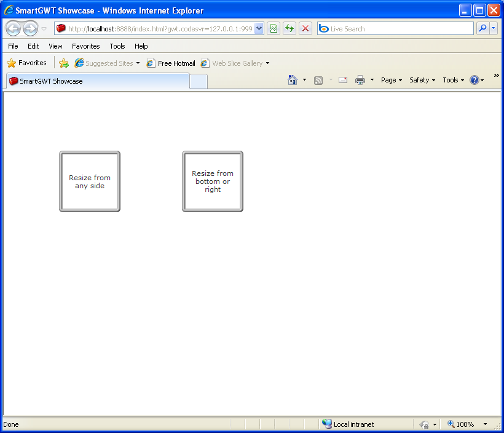Open Suggested Sites link
This screenshot has width=504, height=433.
pyautogui.click(x=104, y=63)
